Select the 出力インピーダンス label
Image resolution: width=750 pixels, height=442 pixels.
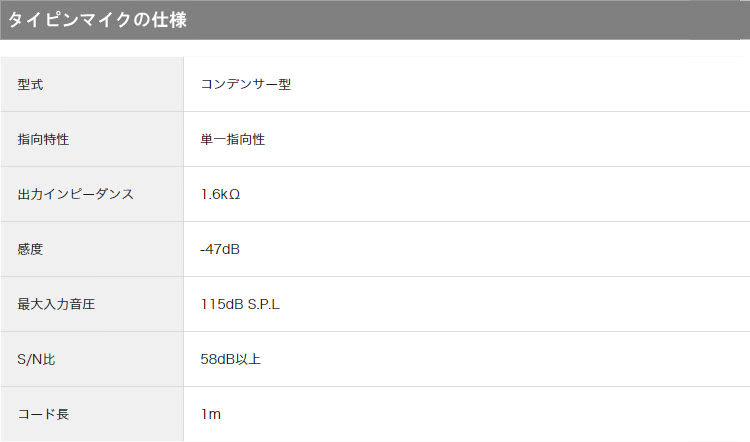(x=76, y=194)
